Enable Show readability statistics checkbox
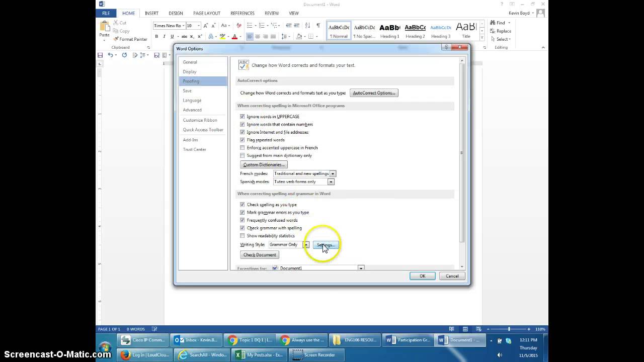This screenshot has width=644, height=362. [242, 236]
